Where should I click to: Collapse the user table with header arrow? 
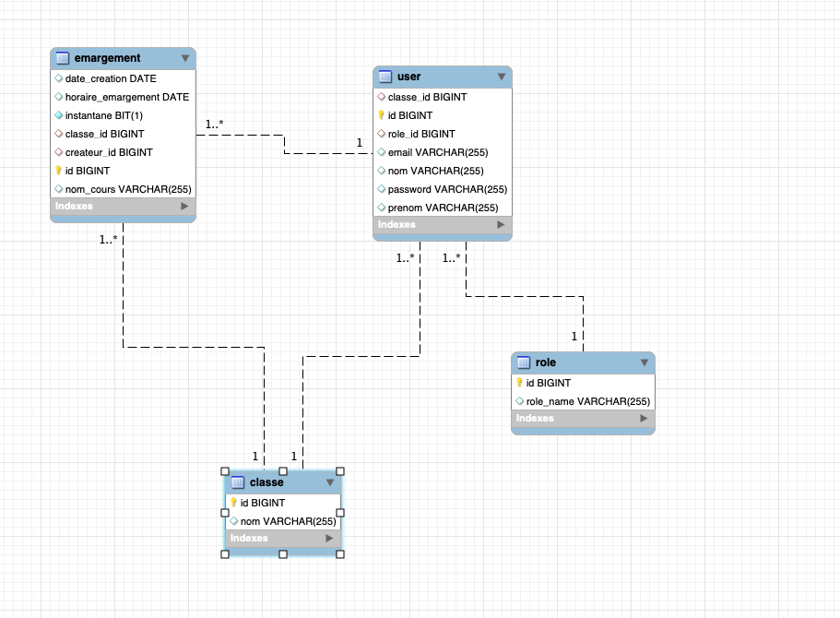pos(501,77)
